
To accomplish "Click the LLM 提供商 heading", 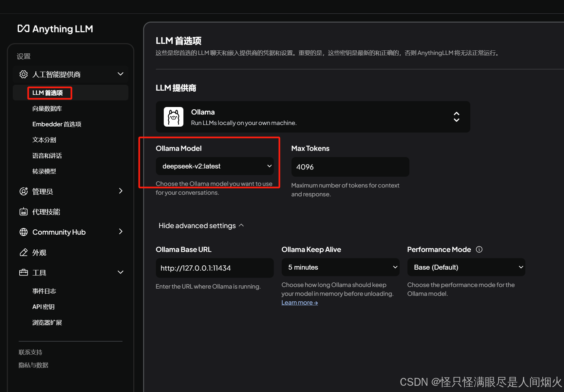I will [176, 88].
